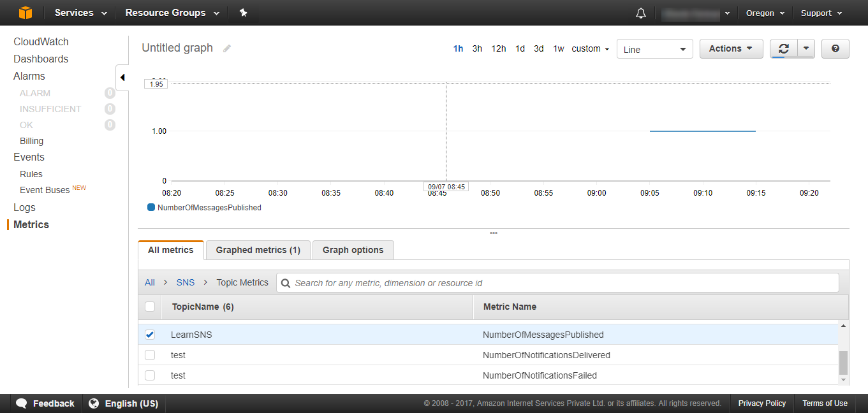The width and height of the screenshot is (868, 413).
Task: Switch to the Graphed metrics (1) tab
Action: (258, 250)
